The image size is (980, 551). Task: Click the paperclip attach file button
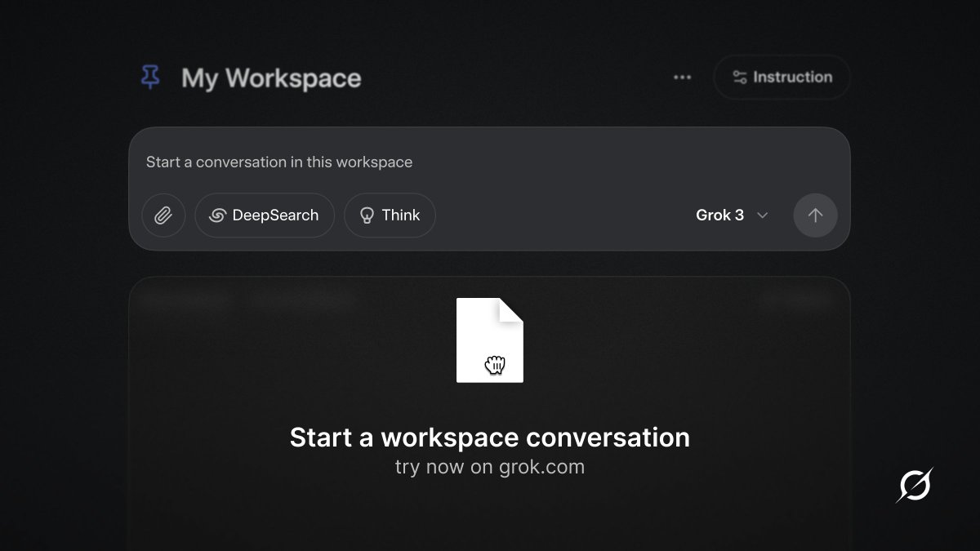(x=163, y=216)
